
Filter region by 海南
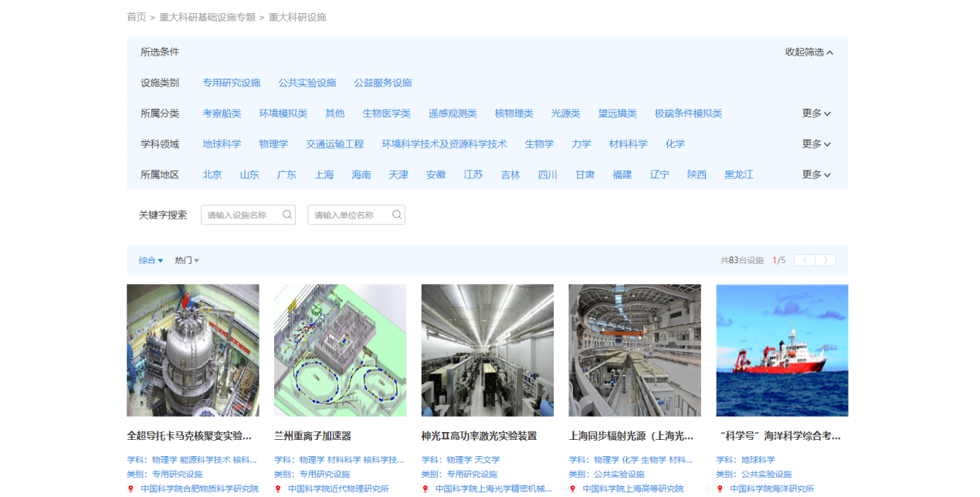361,175
